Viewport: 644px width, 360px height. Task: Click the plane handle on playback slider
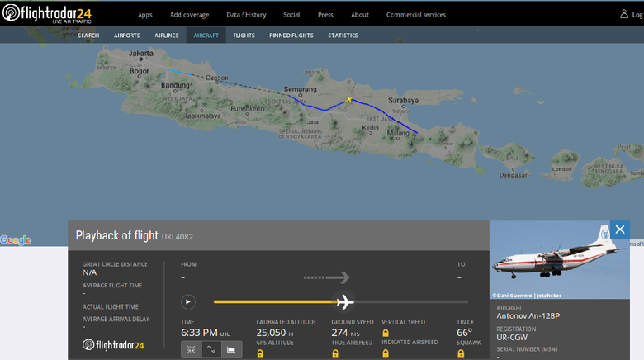click(343, 301)
